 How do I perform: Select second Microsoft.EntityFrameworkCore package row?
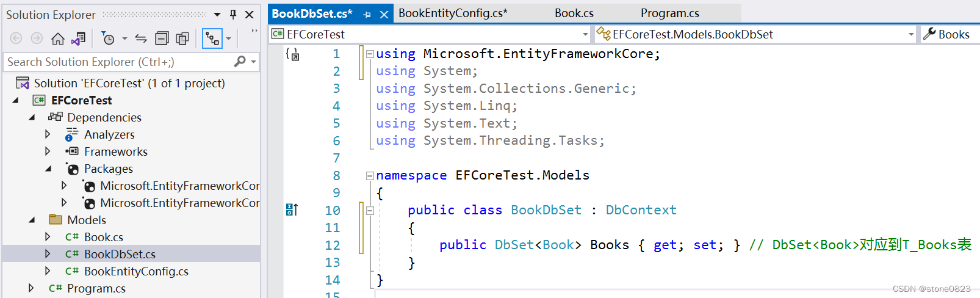pos(179,203)
